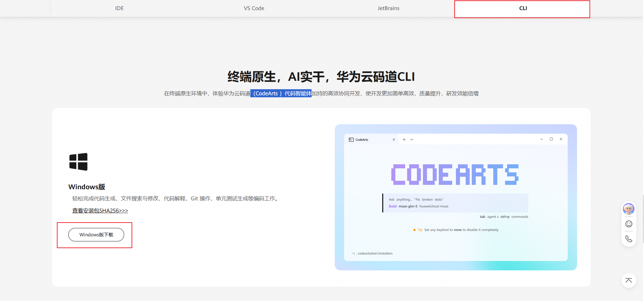Switch to the IDE tab

pyautogui.click(x=119, y=8)
